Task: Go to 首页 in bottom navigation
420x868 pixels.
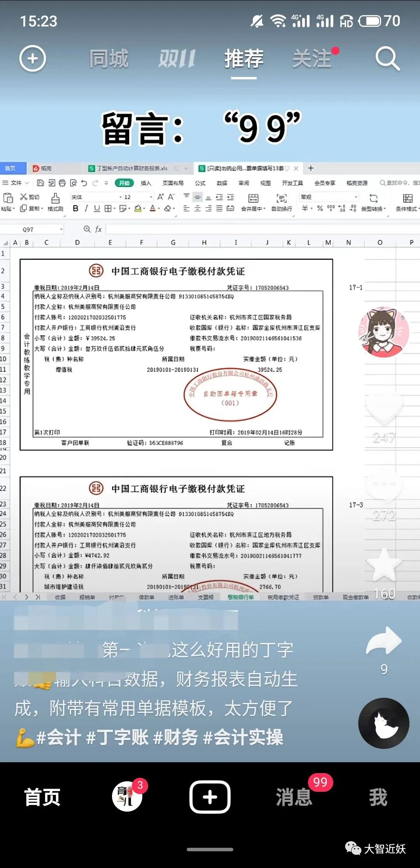Action: tap(42, 797)
